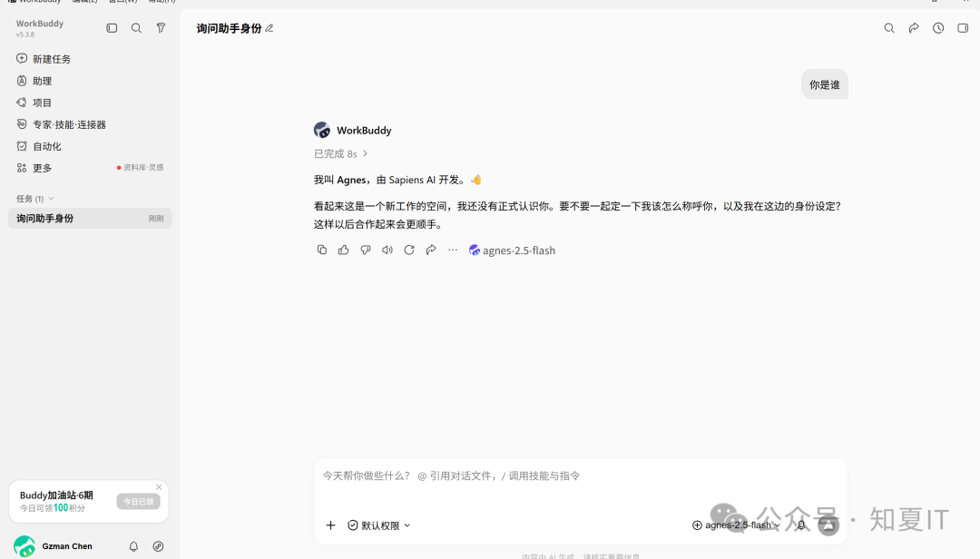Dislike the reply with thumbs down

tap(366, 250)
